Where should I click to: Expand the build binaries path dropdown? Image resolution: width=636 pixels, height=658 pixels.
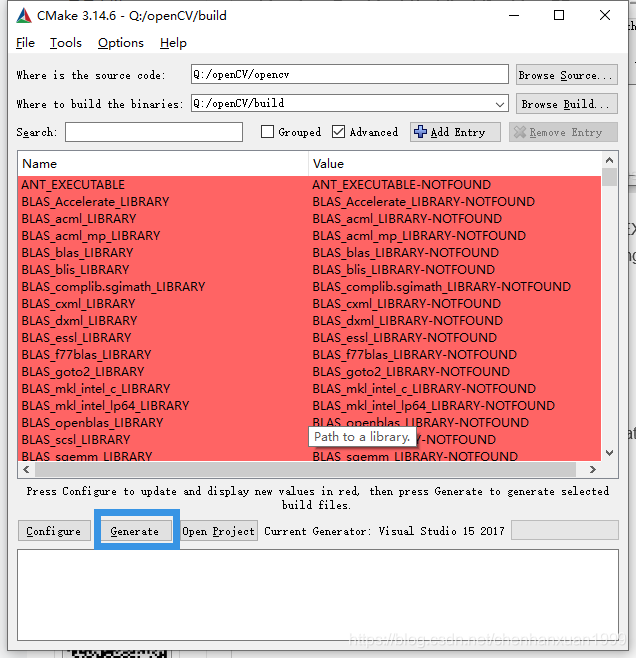click(499, 104)
